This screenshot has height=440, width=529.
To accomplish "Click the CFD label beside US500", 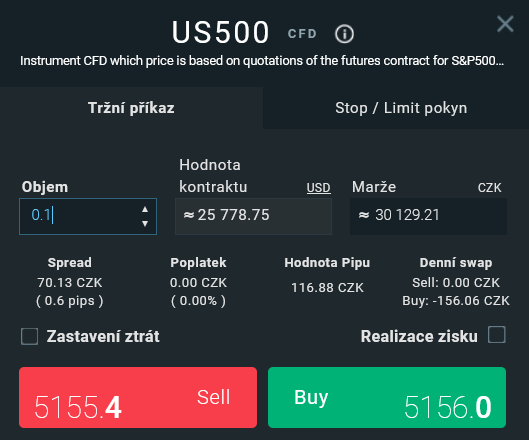I will (302, 33).
